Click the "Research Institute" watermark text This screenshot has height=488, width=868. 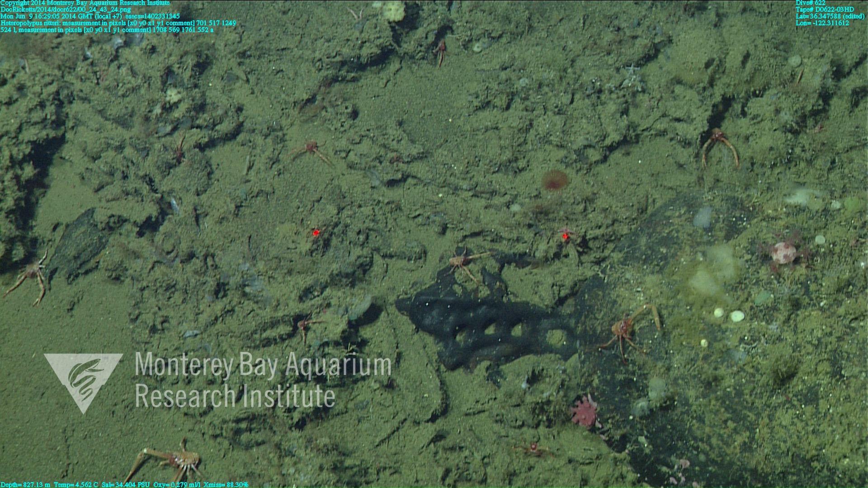235,395
